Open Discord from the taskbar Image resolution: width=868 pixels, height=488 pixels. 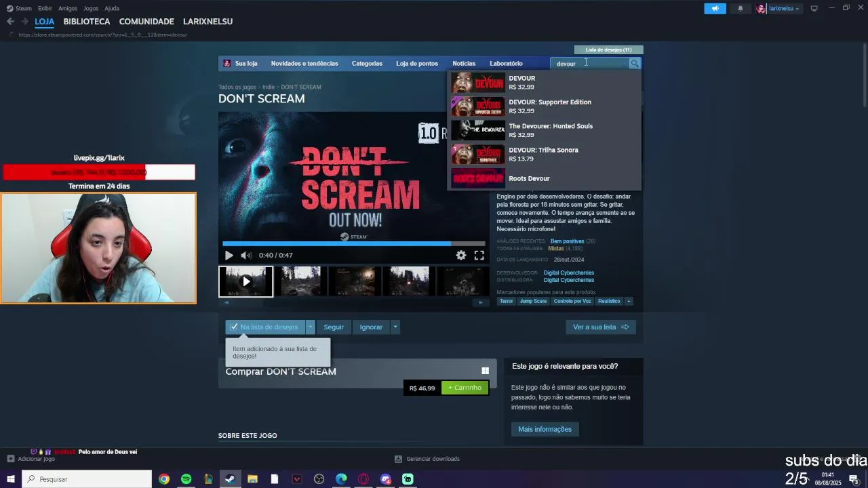tap(386, 479)
